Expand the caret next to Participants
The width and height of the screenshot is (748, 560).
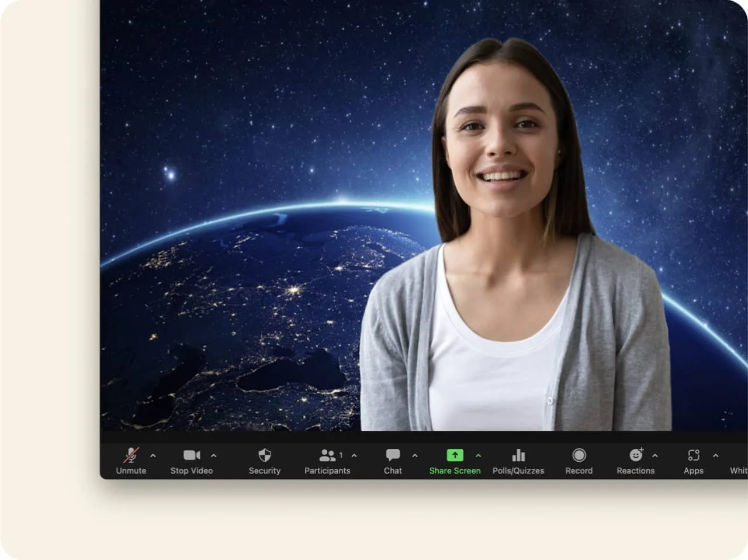tap(354, 455)
